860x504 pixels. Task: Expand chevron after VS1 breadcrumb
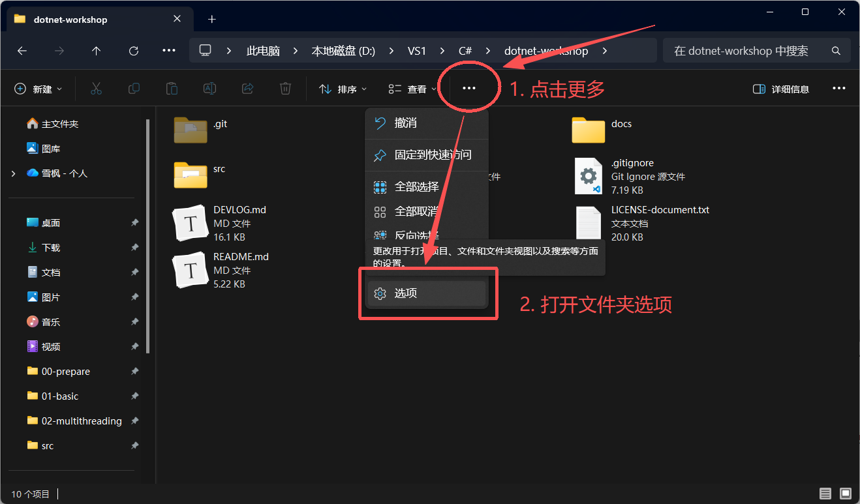[442, 51]
